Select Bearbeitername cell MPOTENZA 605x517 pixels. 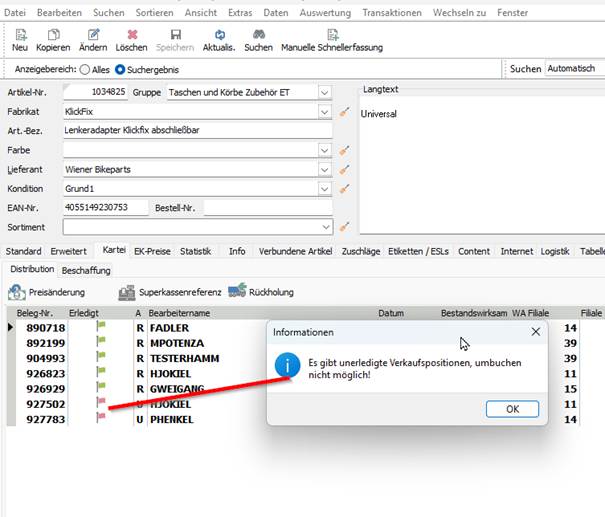(x=177, y=343)
